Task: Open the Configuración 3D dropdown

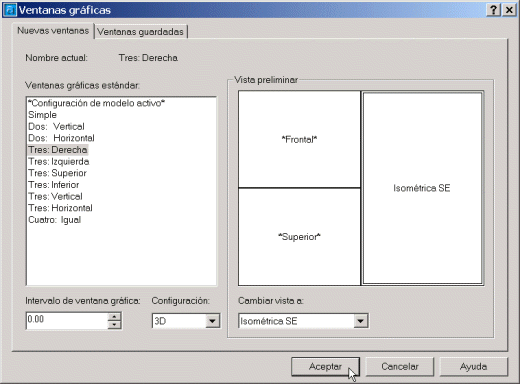Action: pyautogui.click(x=212, y=321)
